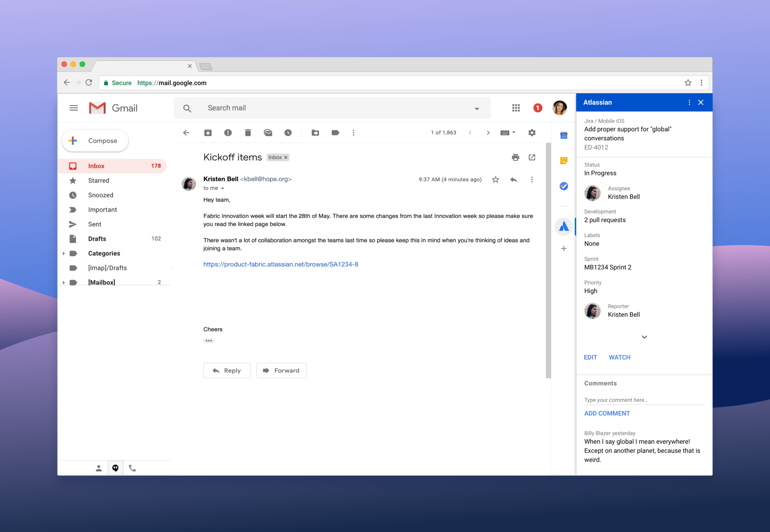
Task: Open the phone calls tab
Action: tap(132, 468)
